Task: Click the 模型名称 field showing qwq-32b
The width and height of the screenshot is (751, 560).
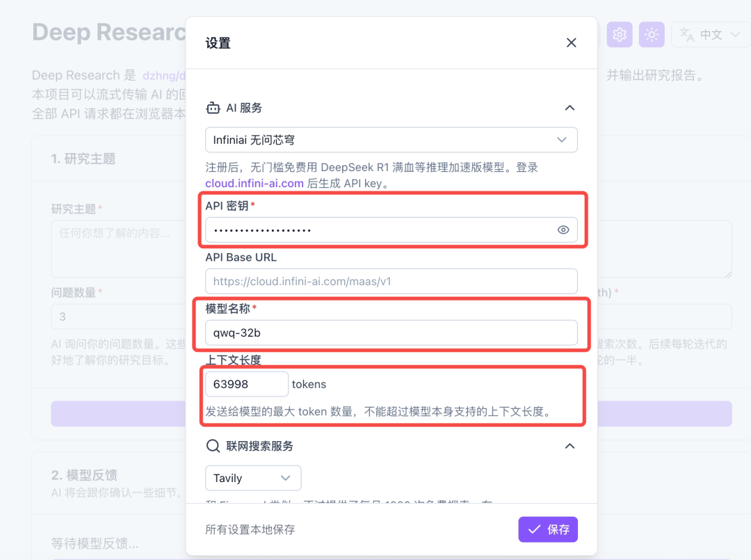Action: tap(391, 333)
